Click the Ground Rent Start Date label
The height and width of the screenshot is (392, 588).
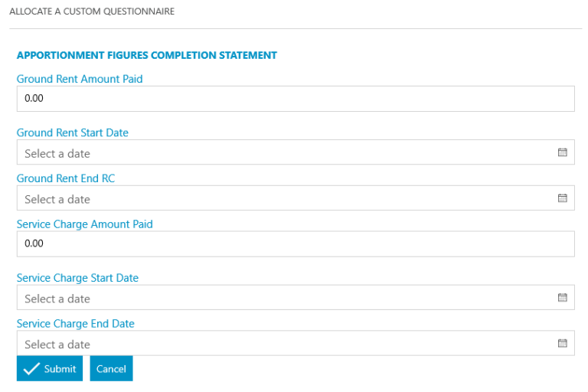[x=73, y=132]
